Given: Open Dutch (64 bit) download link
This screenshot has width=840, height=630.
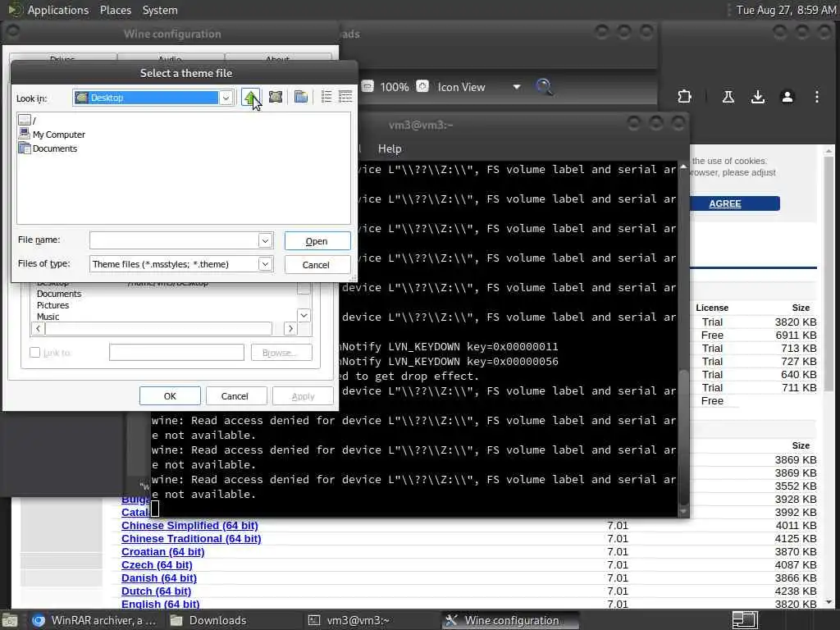Looking at the screenshot, I should (156, 591).
